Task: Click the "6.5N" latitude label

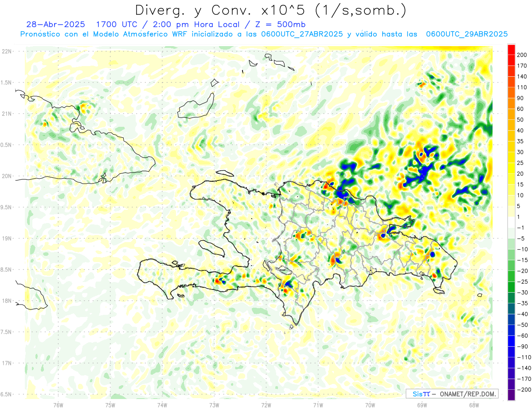Action: click(x=7, y=394)
